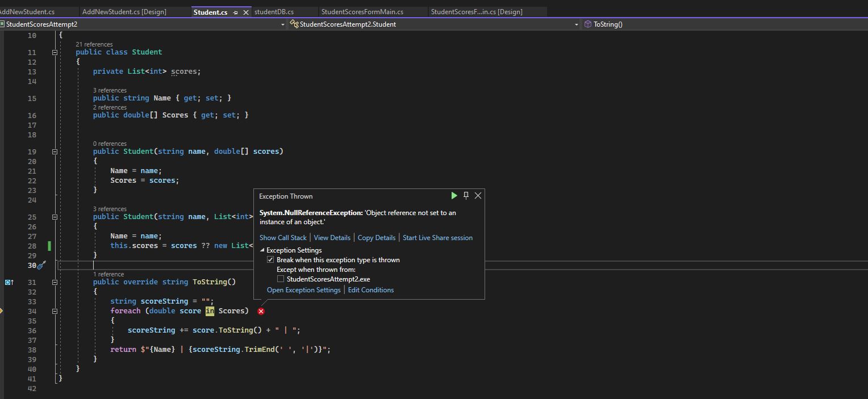868x399 pixels.
Task: Click 'scores' field name on line 13
Action: [x=184, y=72]
